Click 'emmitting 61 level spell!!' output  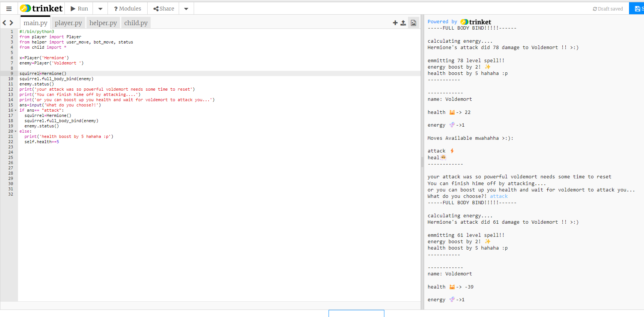466,235
